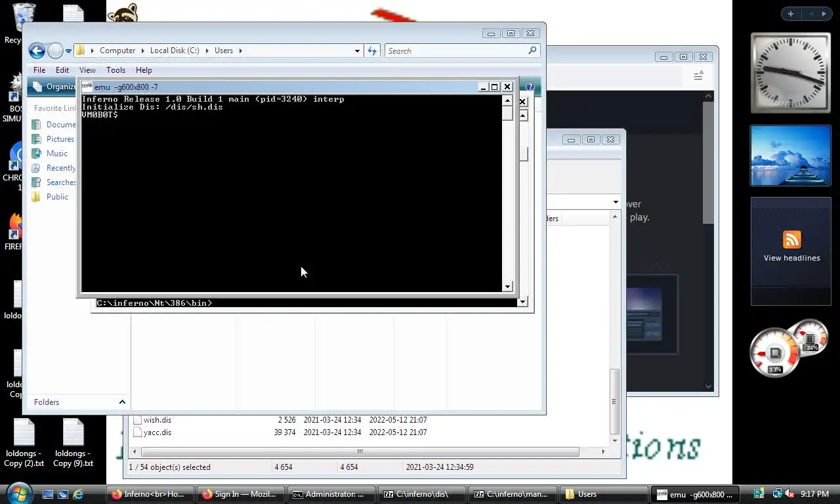Image resolution: width=840 pixels, height=504 pixels.
Task: Expand the Folders pane chevron
Action: (x=122, y=402)
